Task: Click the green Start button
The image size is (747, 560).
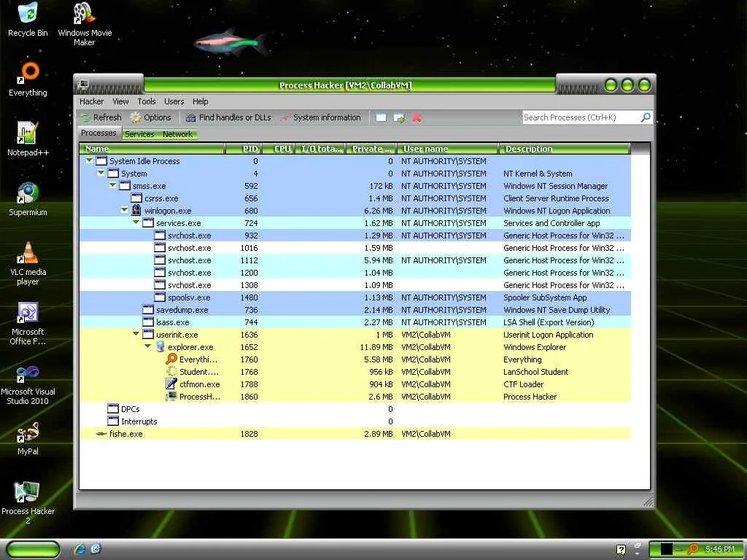Action: click(33, 550)
